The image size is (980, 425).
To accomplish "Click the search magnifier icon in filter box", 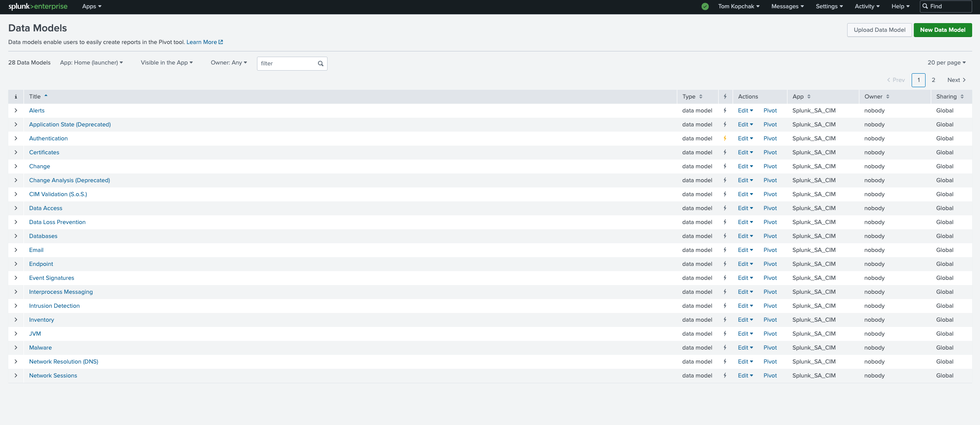I will [321, 64].
